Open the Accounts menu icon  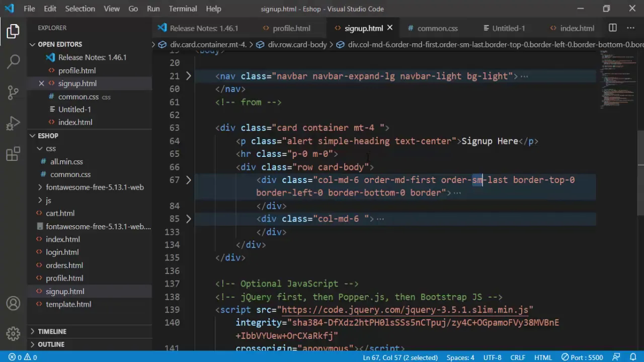coord(13,303)
